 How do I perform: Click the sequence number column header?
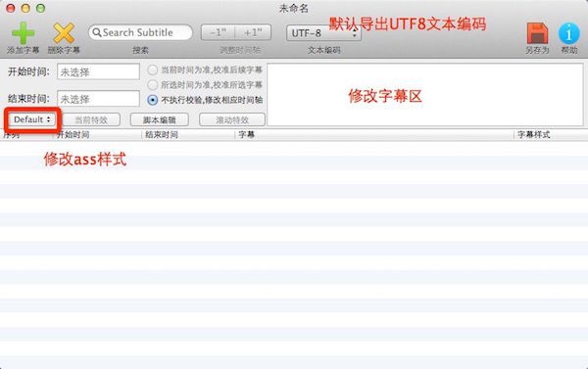point(26,135)
